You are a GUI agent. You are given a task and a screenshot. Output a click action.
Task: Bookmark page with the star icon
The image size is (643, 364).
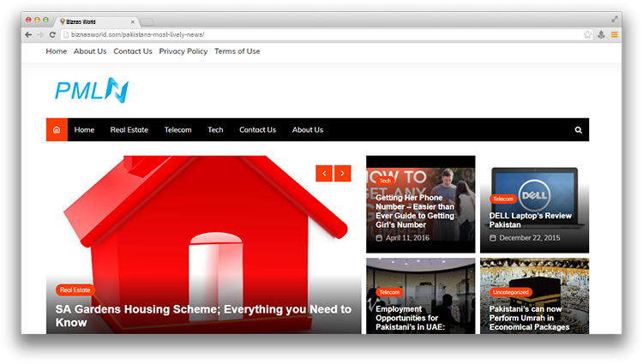[x=587, y=35]
